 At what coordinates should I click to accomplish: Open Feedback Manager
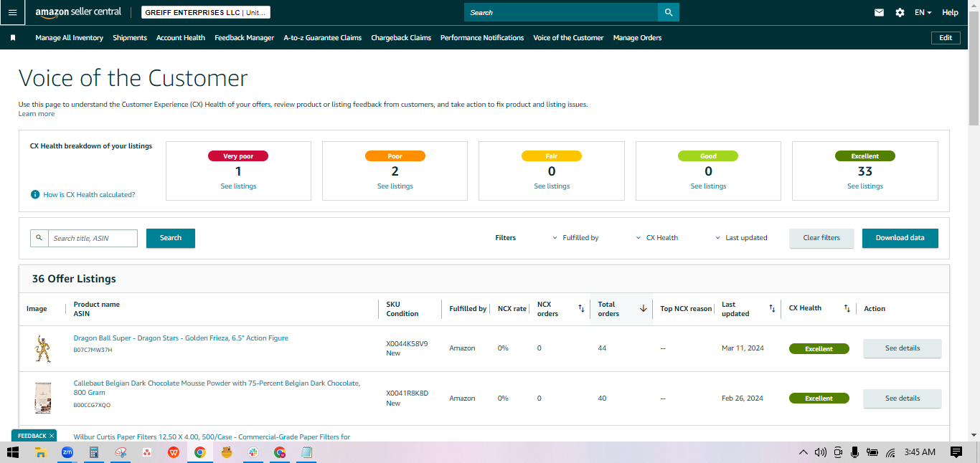click(x=244, y=38)
